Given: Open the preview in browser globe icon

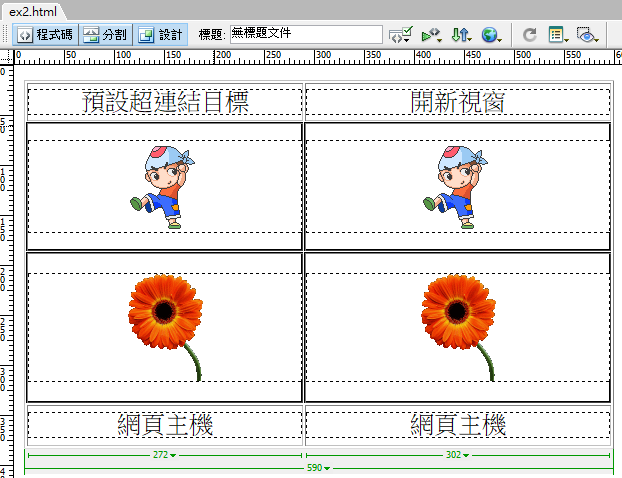Looking at the screenshot, I should click(x=491, y=35).
